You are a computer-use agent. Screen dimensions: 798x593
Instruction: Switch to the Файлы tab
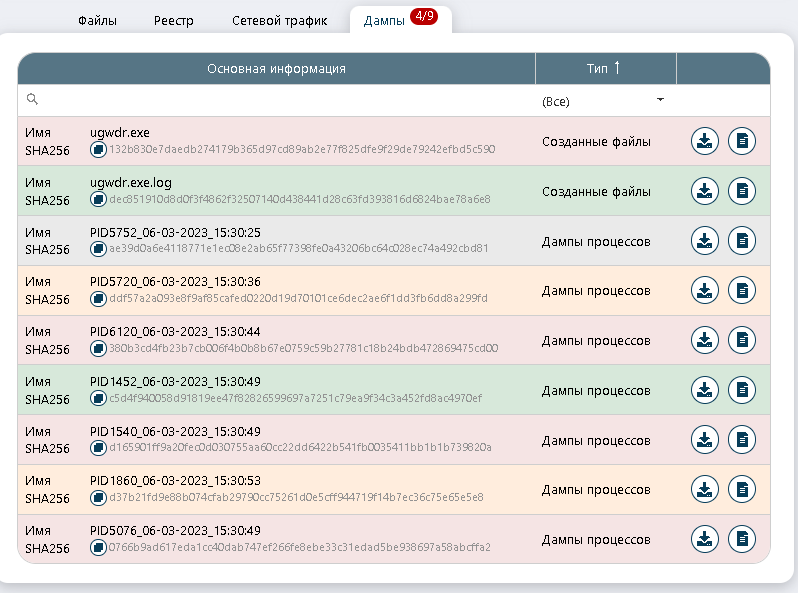click(97, 20)
